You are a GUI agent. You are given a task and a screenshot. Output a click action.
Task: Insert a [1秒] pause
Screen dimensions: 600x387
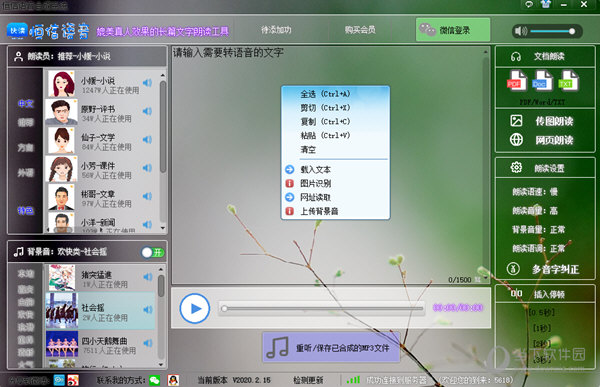(542, 328)
